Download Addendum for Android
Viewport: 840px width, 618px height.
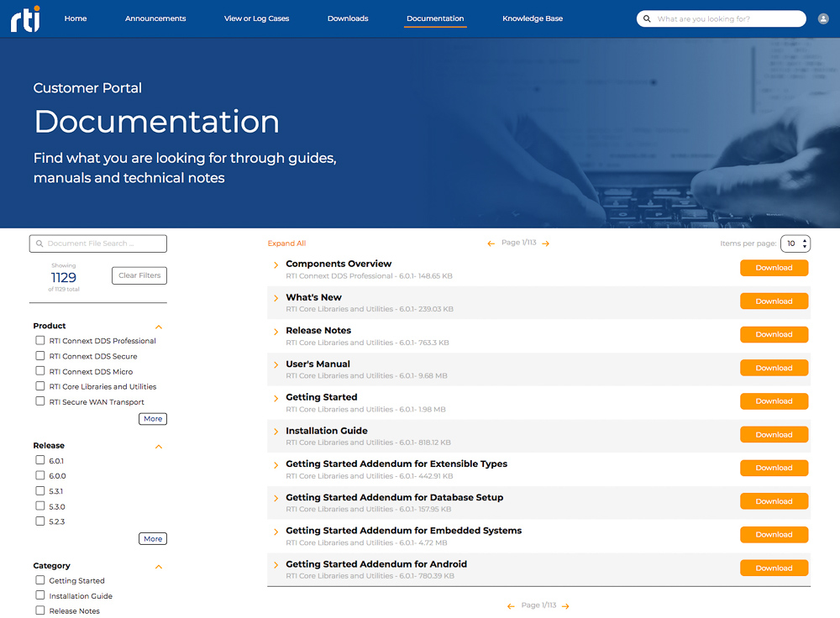(774, 568)
